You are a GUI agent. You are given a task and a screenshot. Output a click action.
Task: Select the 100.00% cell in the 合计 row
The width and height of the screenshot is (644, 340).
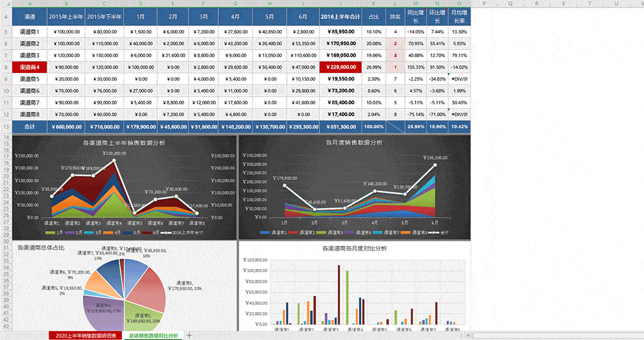click(374, 127)
